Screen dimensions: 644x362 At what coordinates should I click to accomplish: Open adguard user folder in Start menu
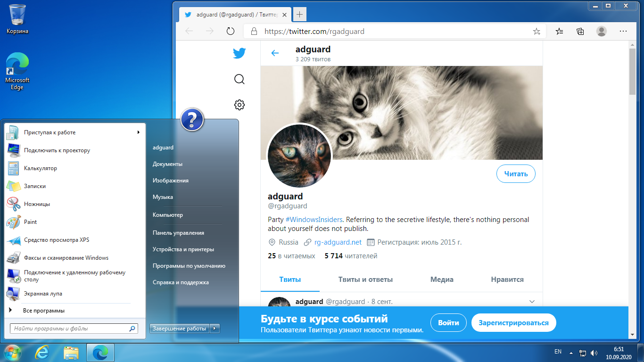(163, 148)
